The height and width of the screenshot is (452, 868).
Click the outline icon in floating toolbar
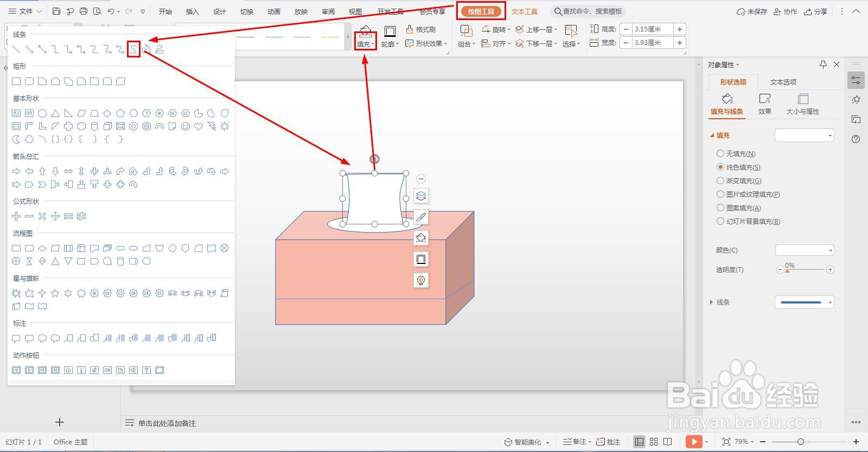[x=421, y=259]
